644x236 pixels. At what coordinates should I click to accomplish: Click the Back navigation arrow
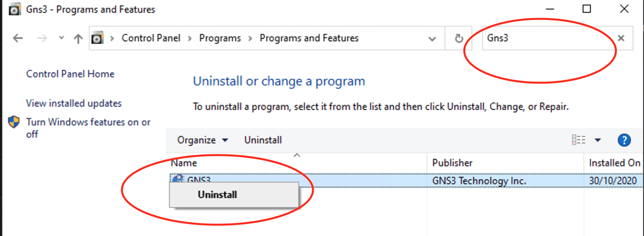[x=18, y=38]
